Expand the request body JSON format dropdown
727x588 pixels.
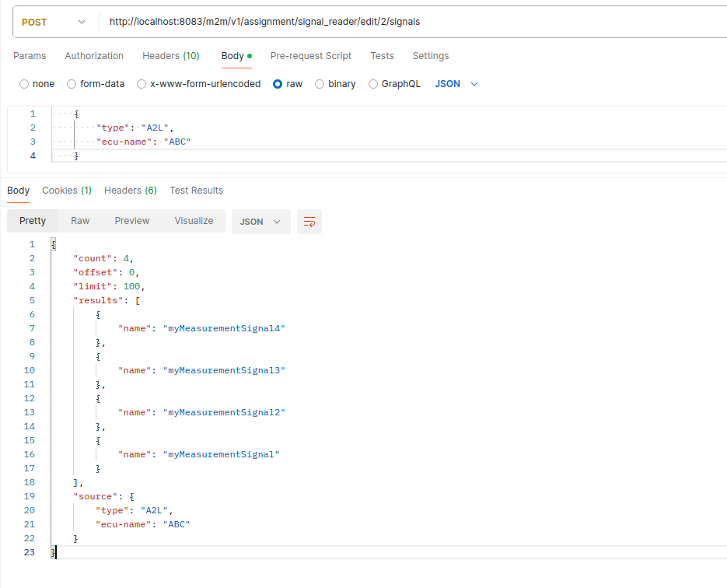[x=456, y=84]
